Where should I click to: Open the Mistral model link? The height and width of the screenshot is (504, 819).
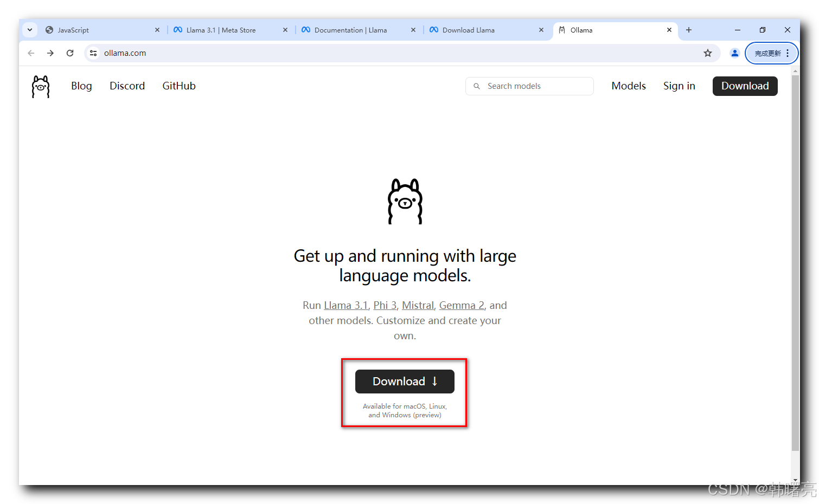(418, 305)
